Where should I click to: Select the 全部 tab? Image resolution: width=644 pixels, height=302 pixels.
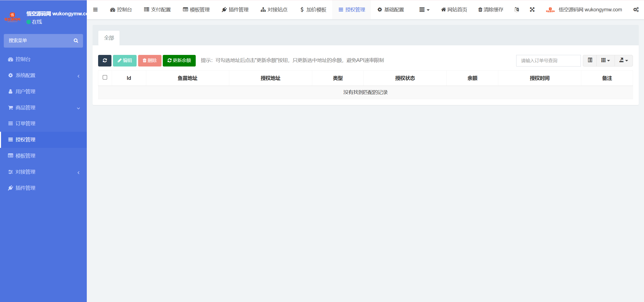click(109, 38)
